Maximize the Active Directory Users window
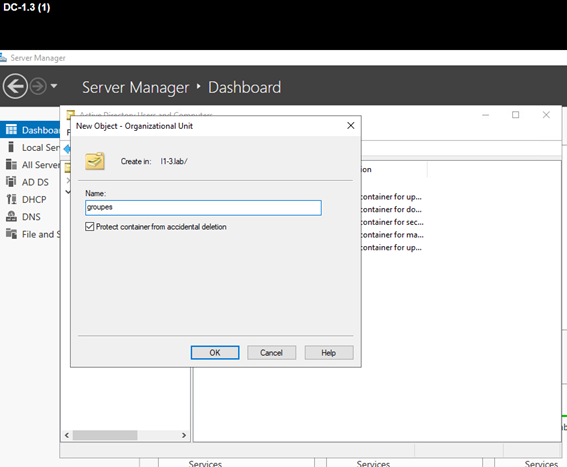567x467 pixels. click(x=515, y=115)
